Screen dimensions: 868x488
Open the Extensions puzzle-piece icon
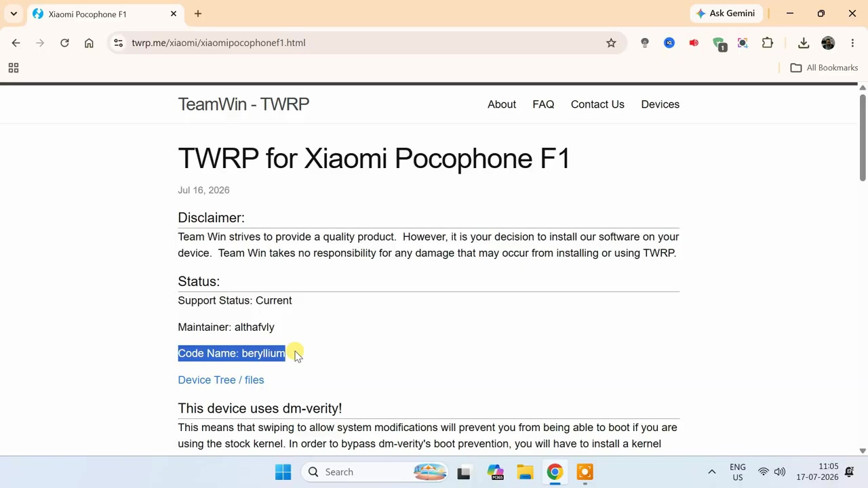tap(768, 43)
